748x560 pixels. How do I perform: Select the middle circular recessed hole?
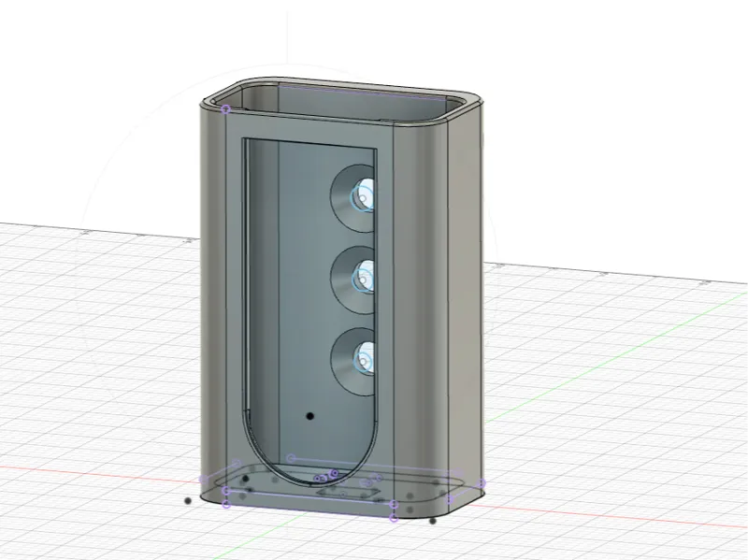[352, 280]
